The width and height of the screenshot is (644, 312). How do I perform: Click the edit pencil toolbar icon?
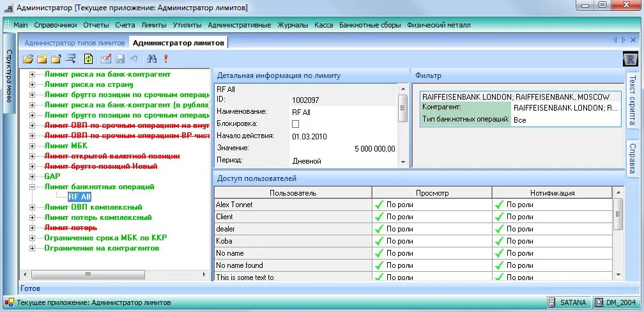pos(106,59)
